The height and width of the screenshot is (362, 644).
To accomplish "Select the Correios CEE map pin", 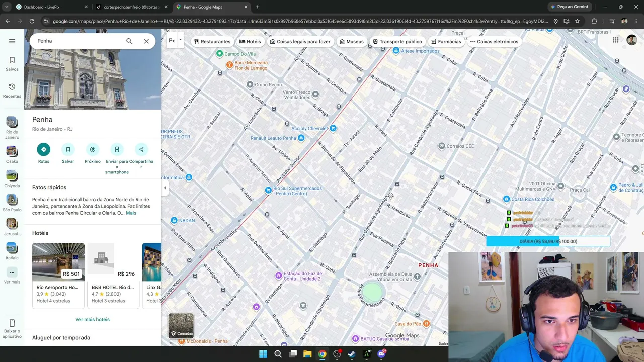I will click(x=442, y=146).
